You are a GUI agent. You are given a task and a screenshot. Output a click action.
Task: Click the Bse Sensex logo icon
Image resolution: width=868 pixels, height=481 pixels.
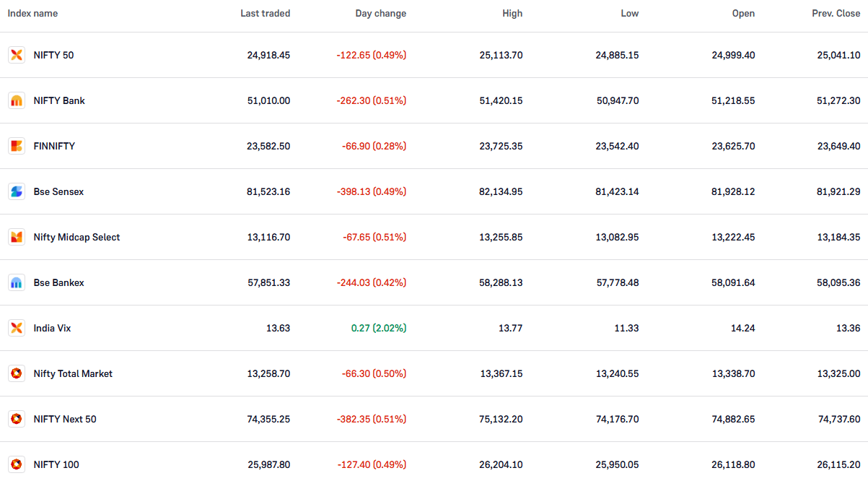click(17, 191)
